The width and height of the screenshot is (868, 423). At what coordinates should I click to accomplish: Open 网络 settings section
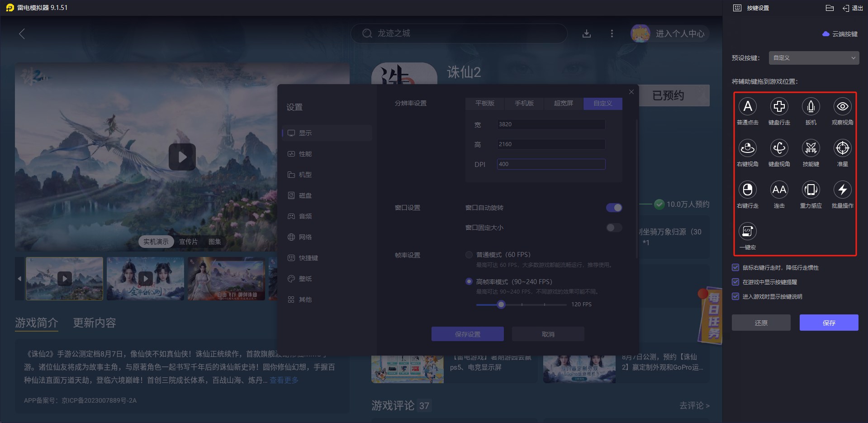(x=327, y=237)
